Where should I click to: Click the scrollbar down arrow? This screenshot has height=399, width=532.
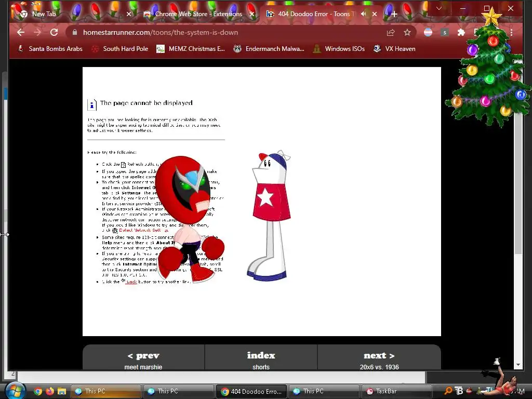click(x=518, y=365)
